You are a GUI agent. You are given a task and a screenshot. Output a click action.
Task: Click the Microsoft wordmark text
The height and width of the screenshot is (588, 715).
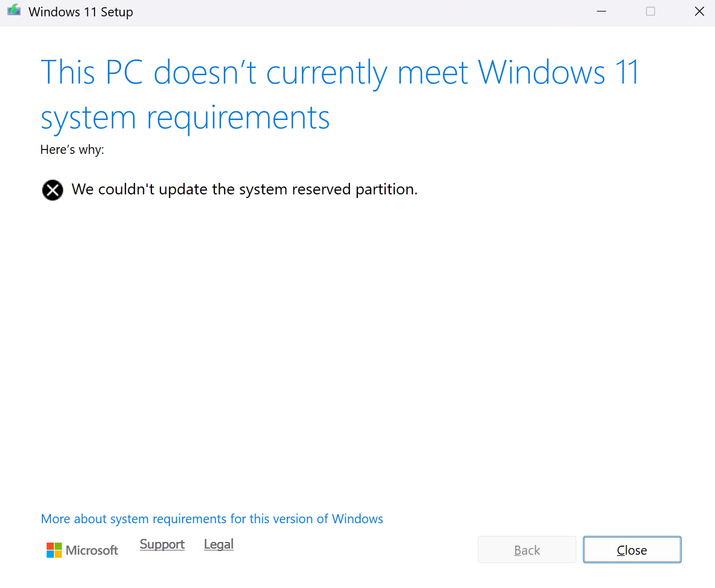point(91,550)
